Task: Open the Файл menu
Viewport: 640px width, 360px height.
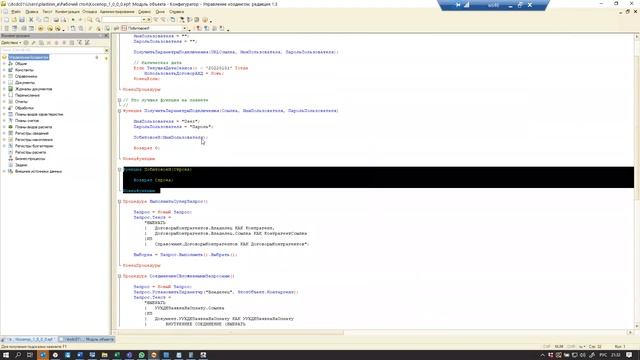Action: click(16, 12)
